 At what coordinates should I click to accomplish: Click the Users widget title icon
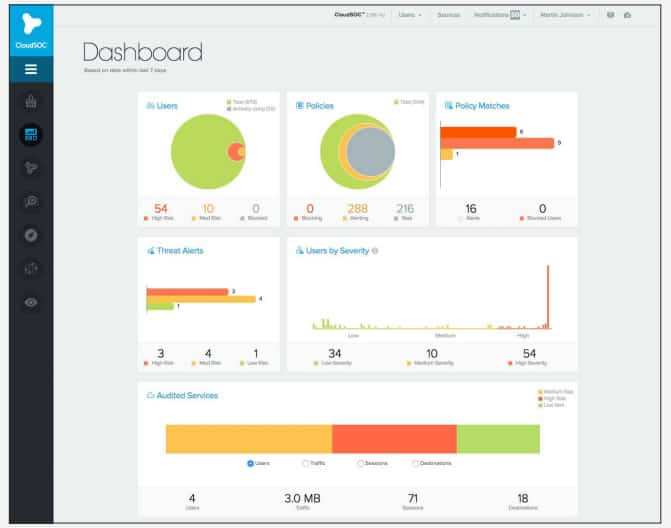pos(150,105)
